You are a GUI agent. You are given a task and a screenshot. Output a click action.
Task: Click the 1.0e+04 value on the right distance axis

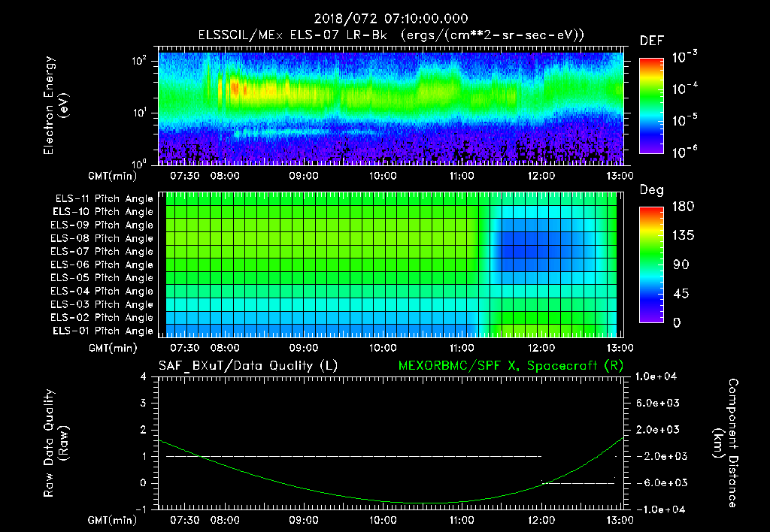click(656, 376)
